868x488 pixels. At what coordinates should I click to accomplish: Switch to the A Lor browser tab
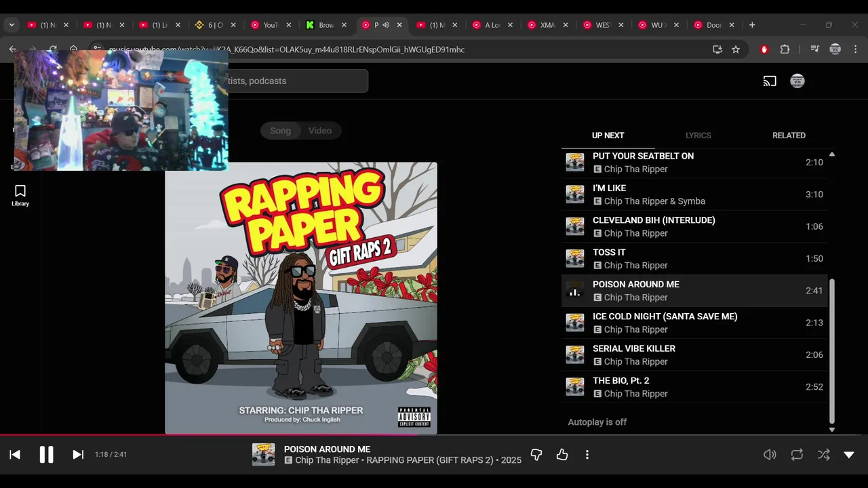(x=491, y=25)
